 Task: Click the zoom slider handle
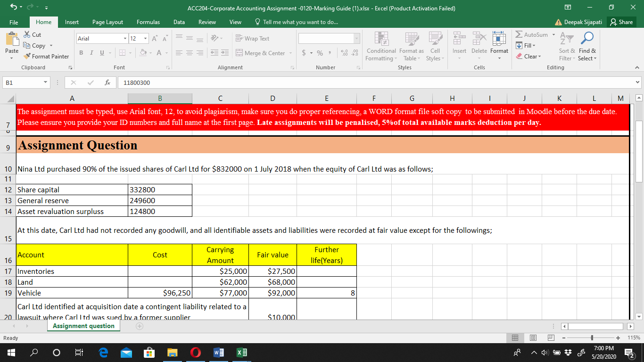592,338
